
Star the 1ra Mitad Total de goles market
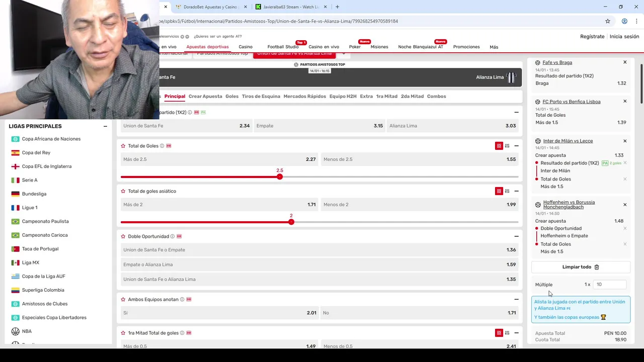pyautogui.click(x=123, y=333)
